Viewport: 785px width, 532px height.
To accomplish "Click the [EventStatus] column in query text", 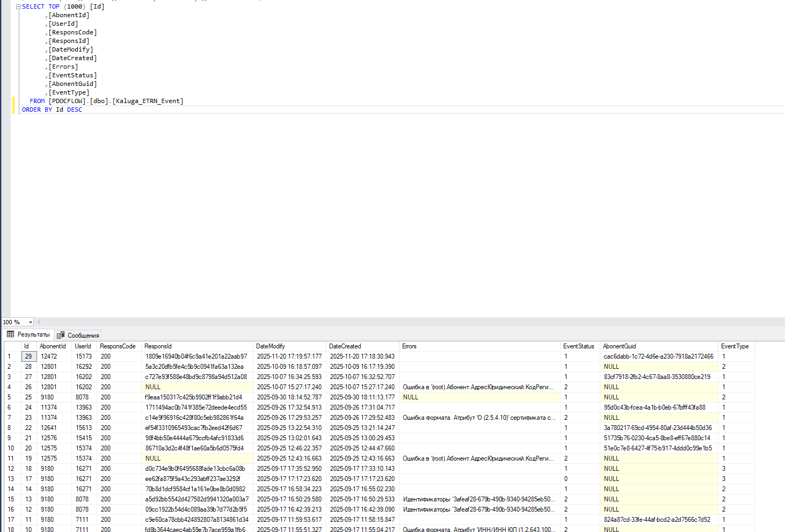I will coord(73,75).
